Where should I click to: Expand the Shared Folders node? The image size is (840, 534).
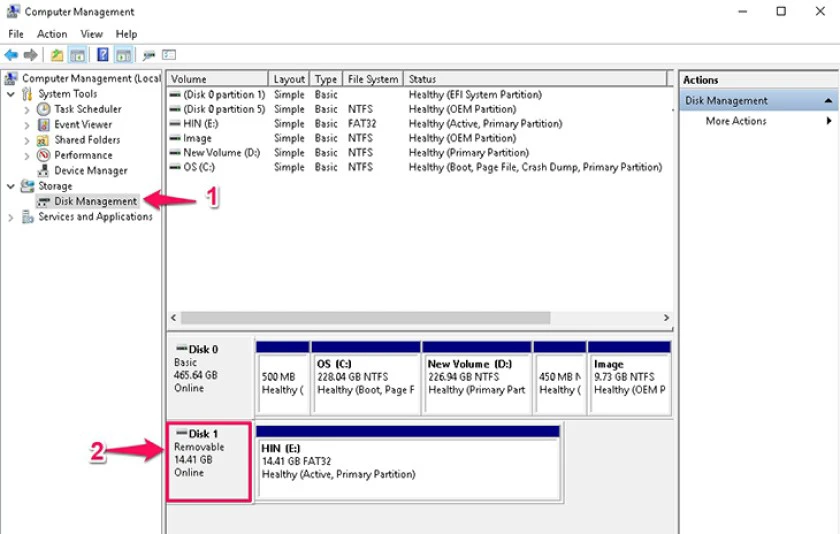coord(27,140)
